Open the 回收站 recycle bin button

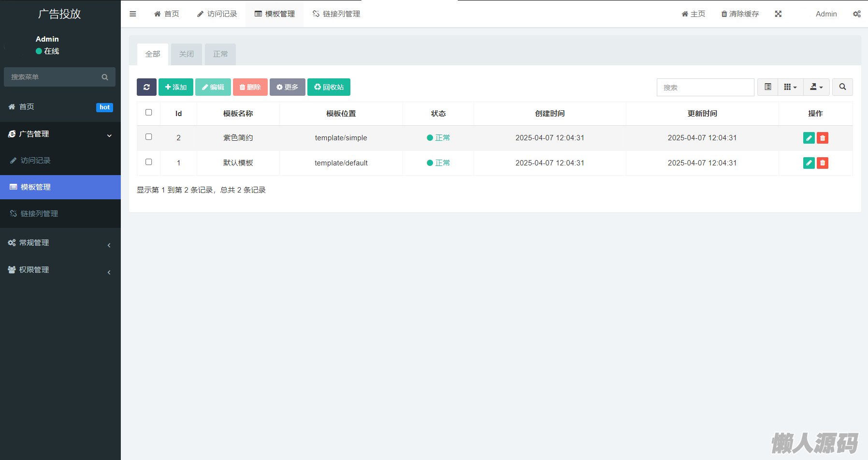pyautogui.click(x=329, y=87)
